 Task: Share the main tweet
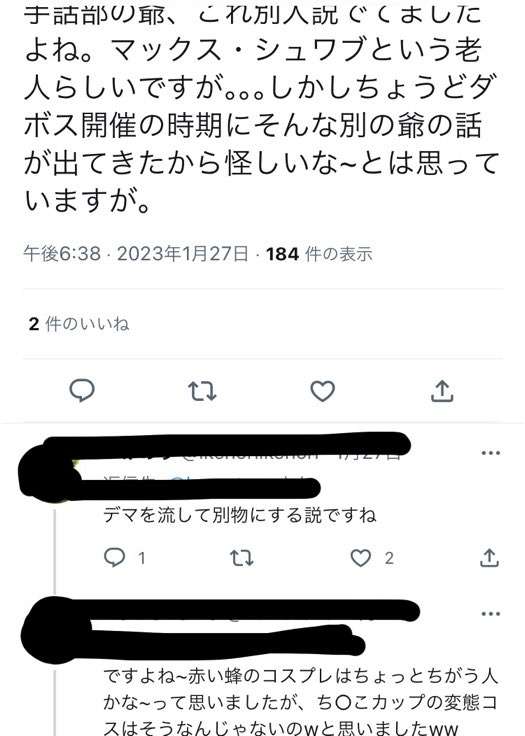(442, 391)
